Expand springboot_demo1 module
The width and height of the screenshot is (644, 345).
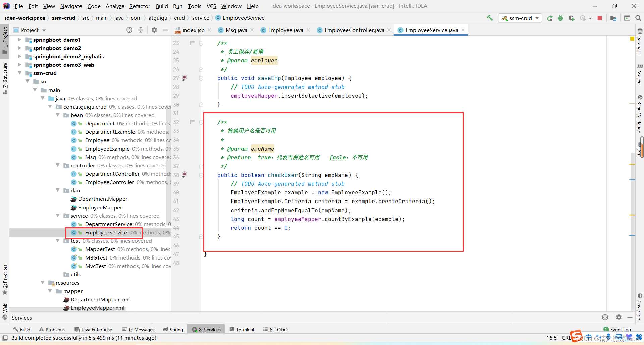click(x=19, y=40)
